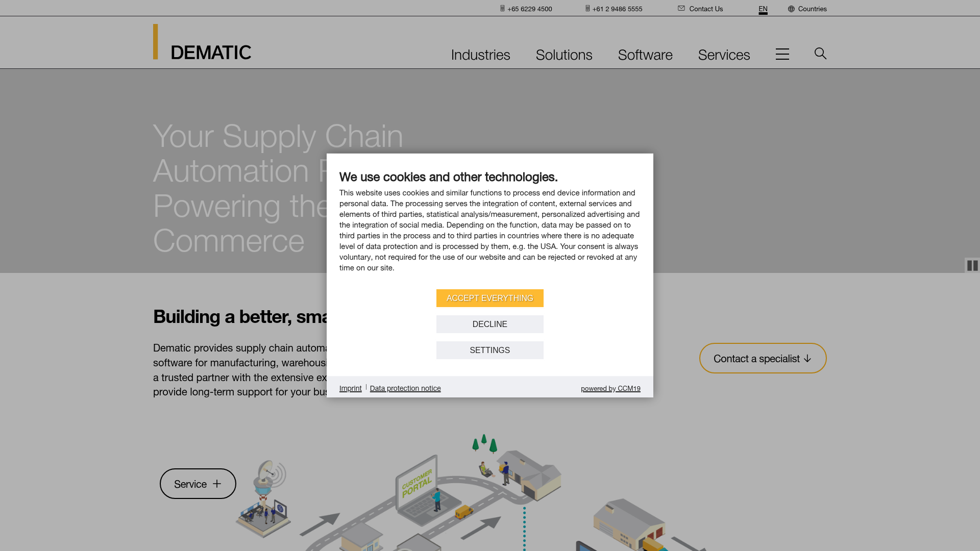Expand Contact a specialist
980x551 pixels.
click(x=762, y=358)
